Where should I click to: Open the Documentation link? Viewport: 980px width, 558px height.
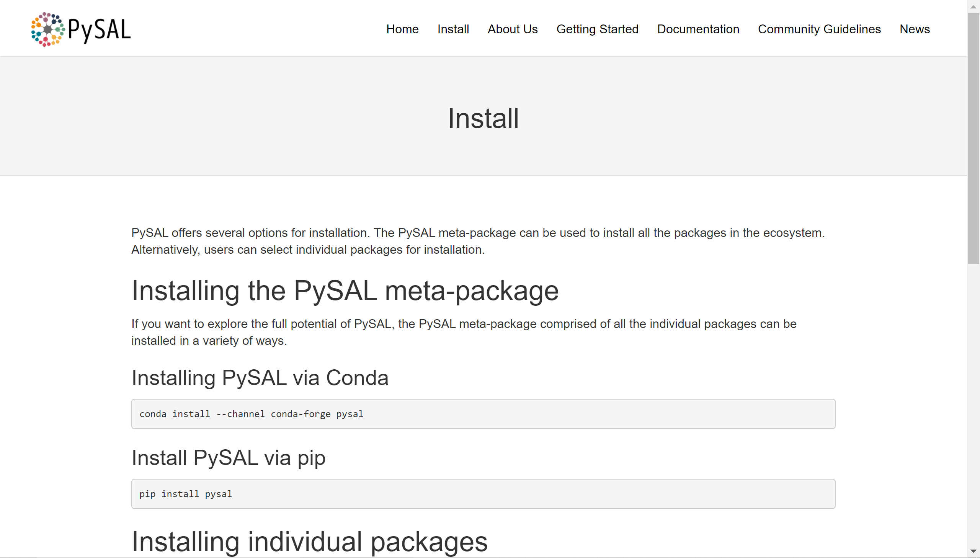(x=698, y=29)
